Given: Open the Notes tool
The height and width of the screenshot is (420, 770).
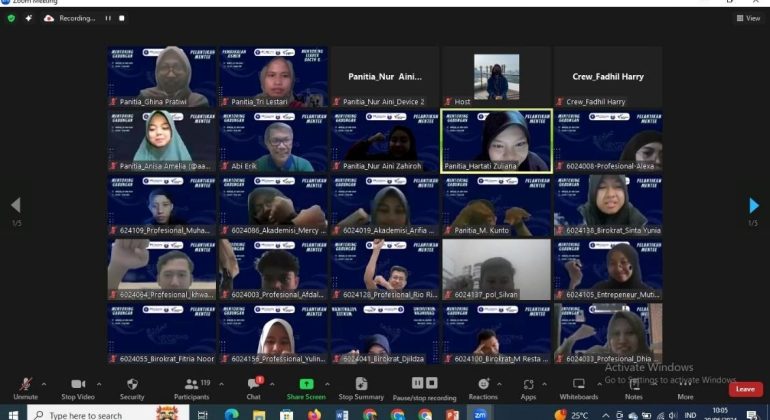Looking at the screenshot, I should (633, 389).
